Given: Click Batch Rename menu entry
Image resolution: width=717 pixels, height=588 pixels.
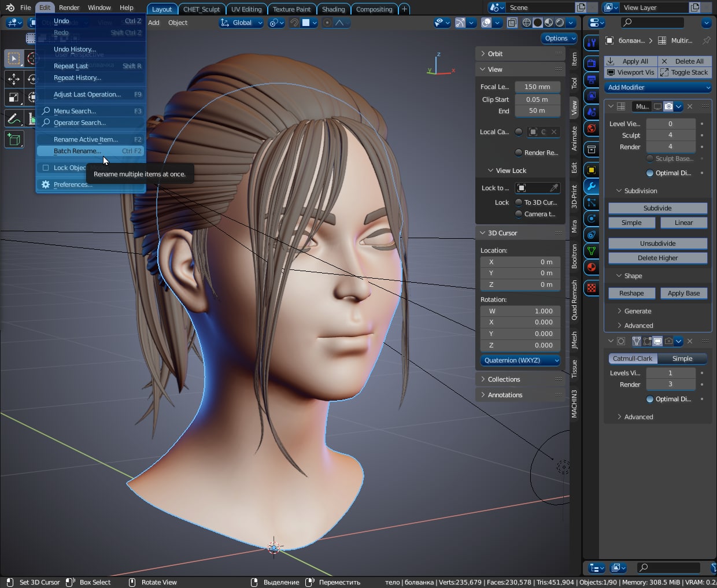Looking at the screenshot, I should 90,151.
